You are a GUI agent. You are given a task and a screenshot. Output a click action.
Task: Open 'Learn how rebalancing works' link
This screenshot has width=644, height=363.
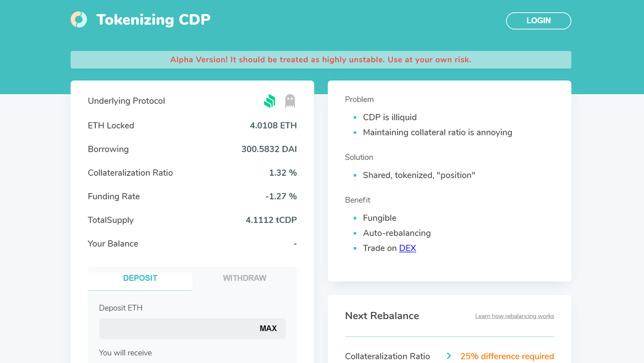514,316
